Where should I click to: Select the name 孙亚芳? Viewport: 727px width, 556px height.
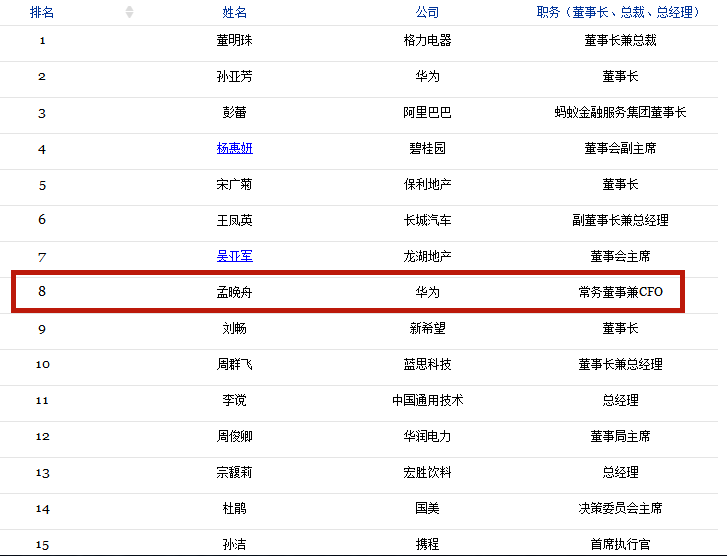[235, 77]
